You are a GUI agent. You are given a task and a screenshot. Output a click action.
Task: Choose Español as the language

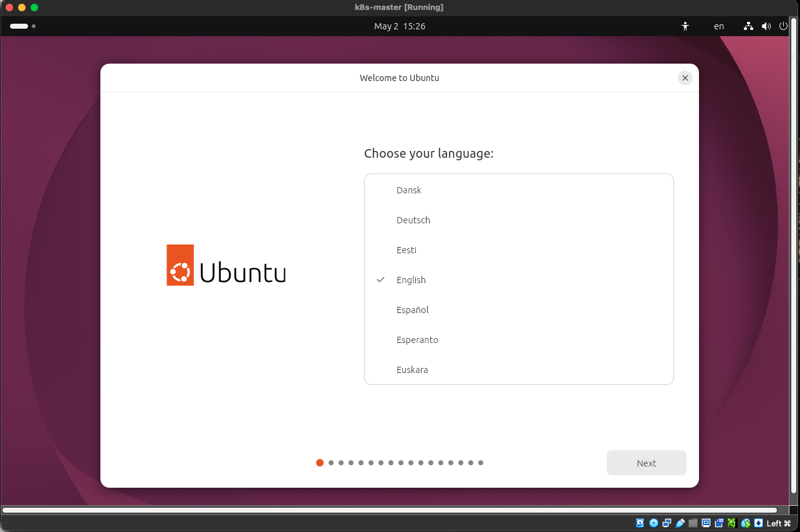click(519, 310)
